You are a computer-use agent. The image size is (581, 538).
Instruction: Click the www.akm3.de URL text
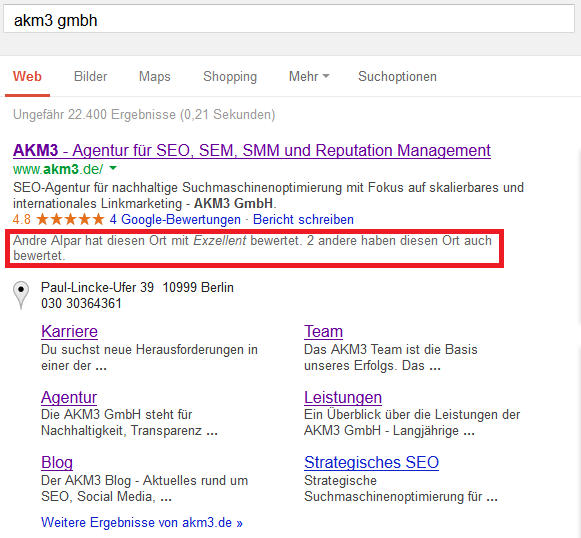pyautogui.click(x=58, y=169)
